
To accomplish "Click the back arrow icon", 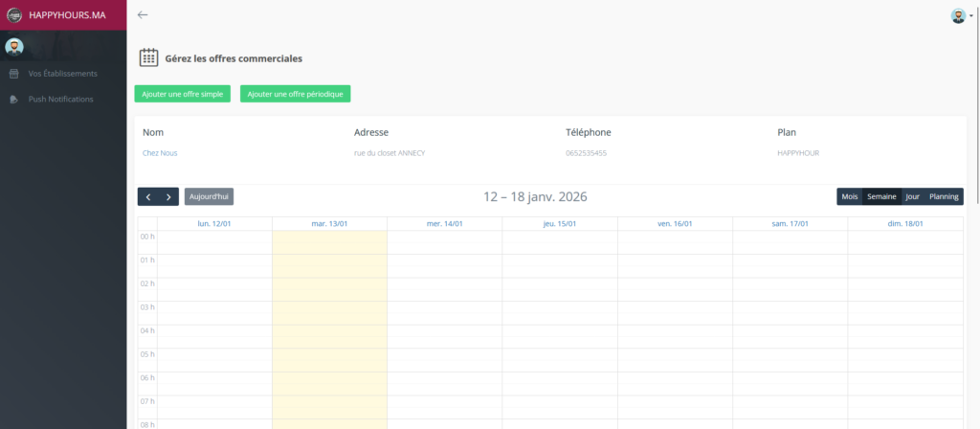I will pyautogui.click(x=143, y=14).
